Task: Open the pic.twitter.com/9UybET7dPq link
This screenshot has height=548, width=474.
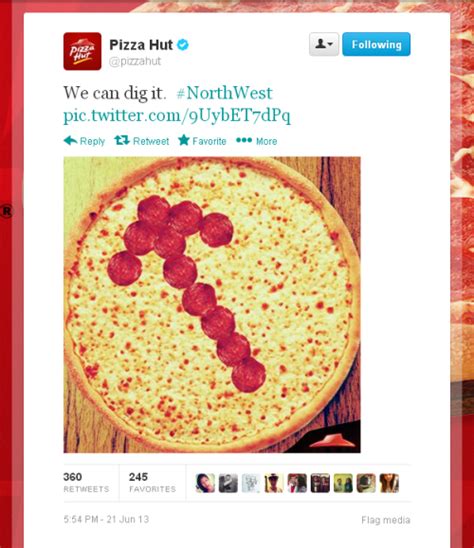Action: click(x=177, y=116)
